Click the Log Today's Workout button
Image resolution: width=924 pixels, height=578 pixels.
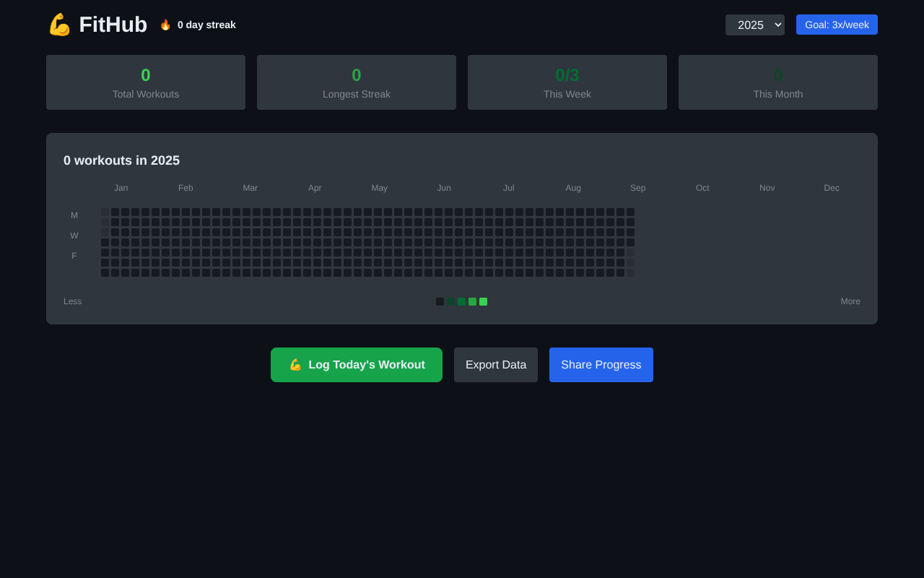(357, 365)
